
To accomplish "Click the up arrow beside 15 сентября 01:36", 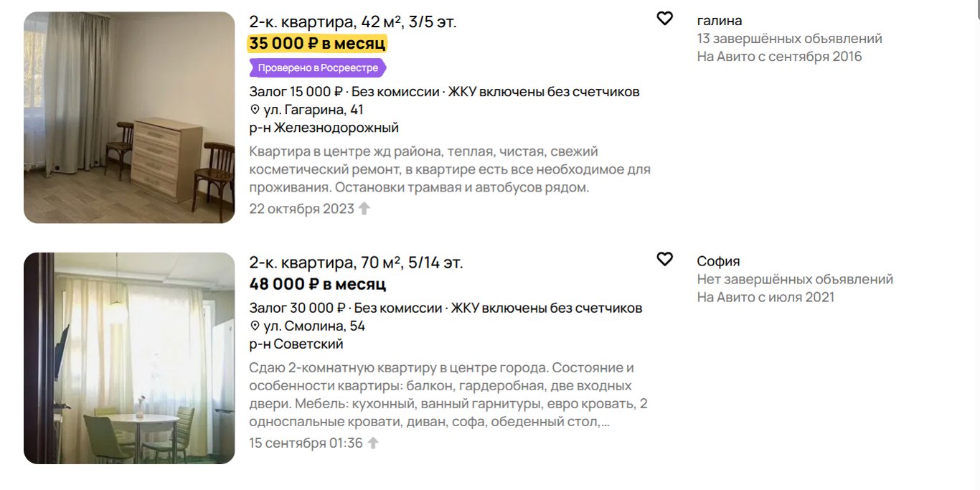I will click(373, 443).
